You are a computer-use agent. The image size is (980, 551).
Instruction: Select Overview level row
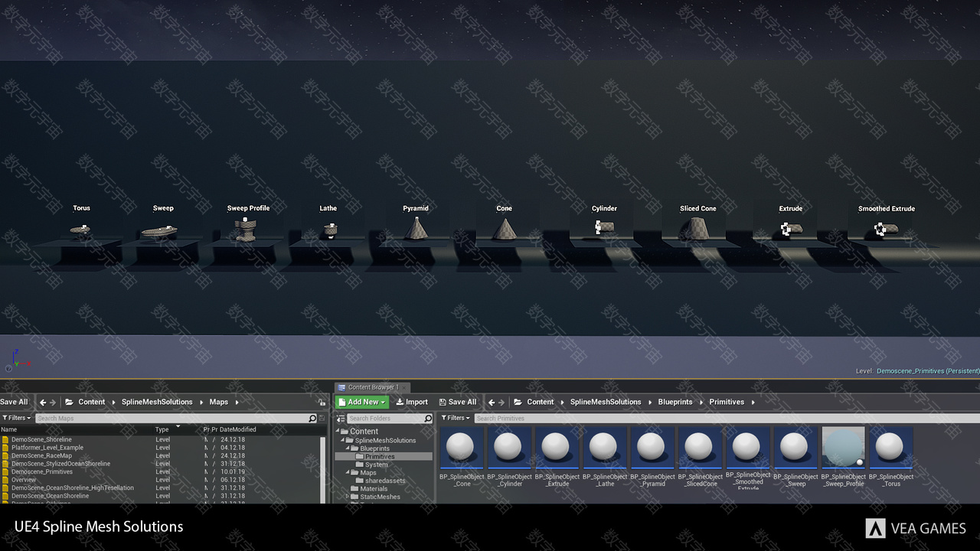(159, 480)
